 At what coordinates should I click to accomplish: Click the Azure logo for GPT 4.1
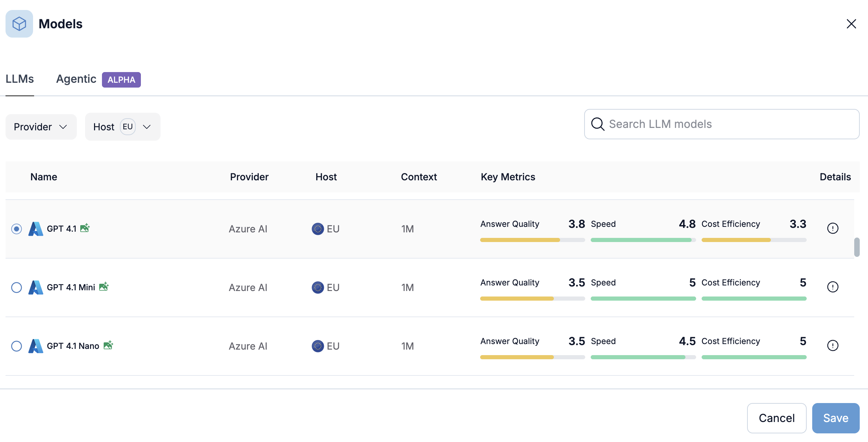click(x=36, y=229)
